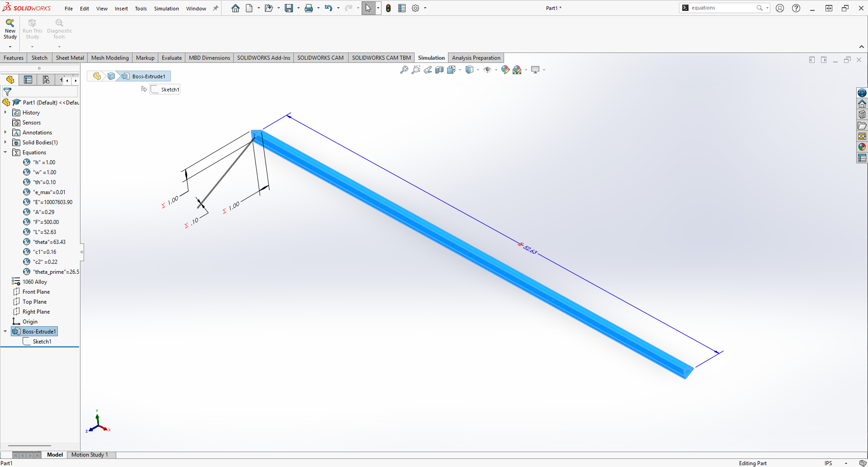Click the Home welcome icon
The image size is (868, 467).
click(236, 8)
